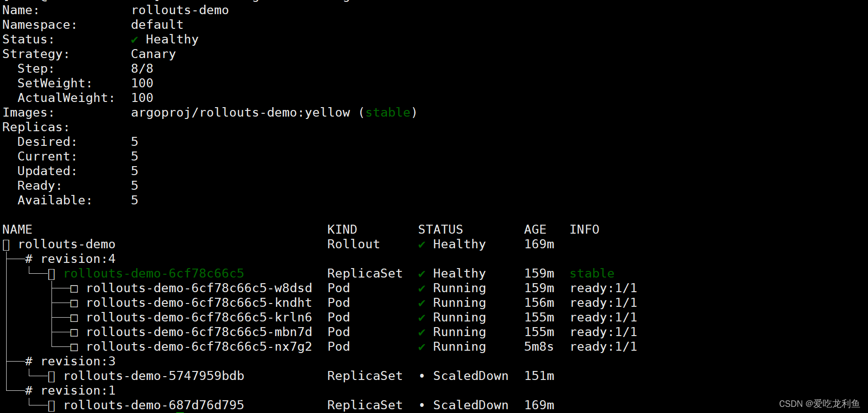
Task: Select the namespace value 'default'
Action: click(x=157, y=25)
